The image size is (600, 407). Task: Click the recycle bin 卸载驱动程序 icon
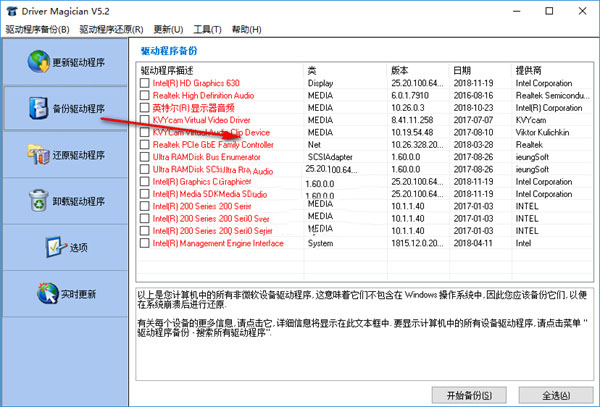click(x=38, y=200)
